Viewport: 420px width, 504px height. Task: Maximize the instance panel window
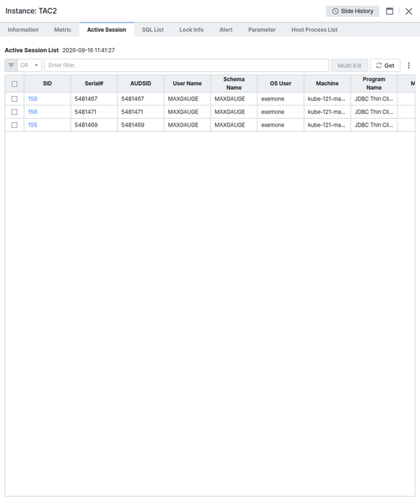coord(390,11)
